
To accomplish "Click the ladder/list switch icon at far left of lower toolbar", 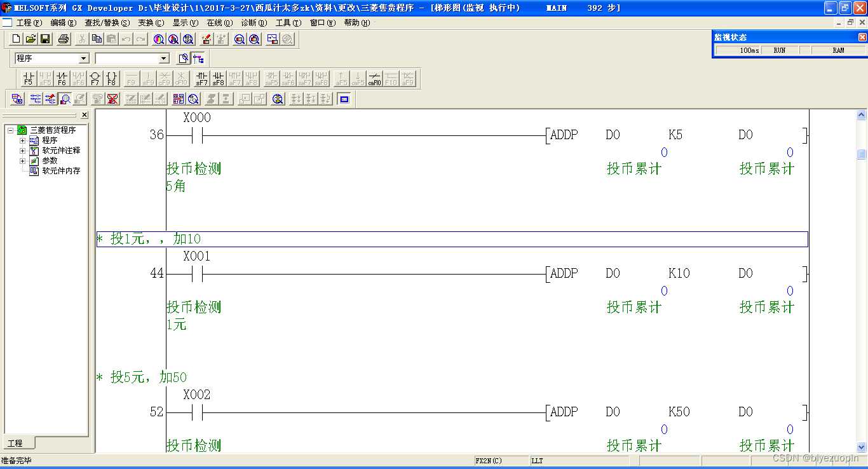I will 17,99.
